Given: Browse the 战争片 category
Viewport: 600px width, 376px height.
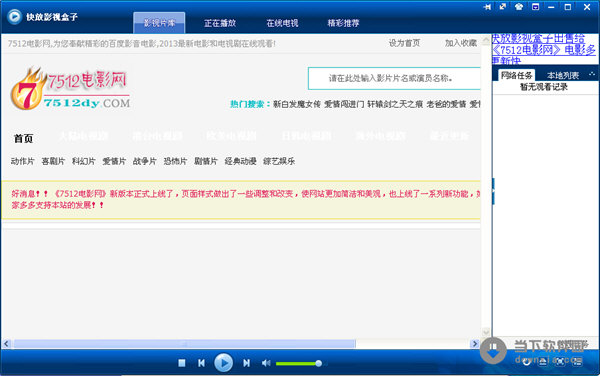Looking at the screenshot, I should click(x=145, y=161).
